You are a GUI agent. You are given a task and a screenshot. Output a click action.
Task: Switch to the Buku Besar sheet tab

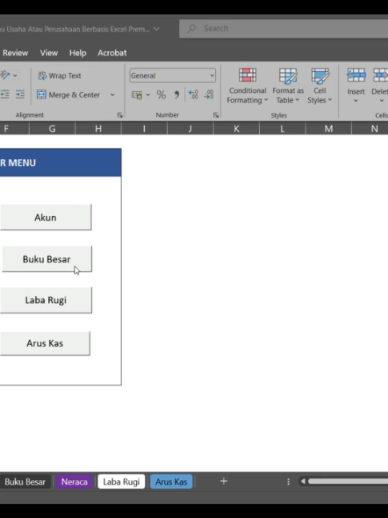coord(25,482)
